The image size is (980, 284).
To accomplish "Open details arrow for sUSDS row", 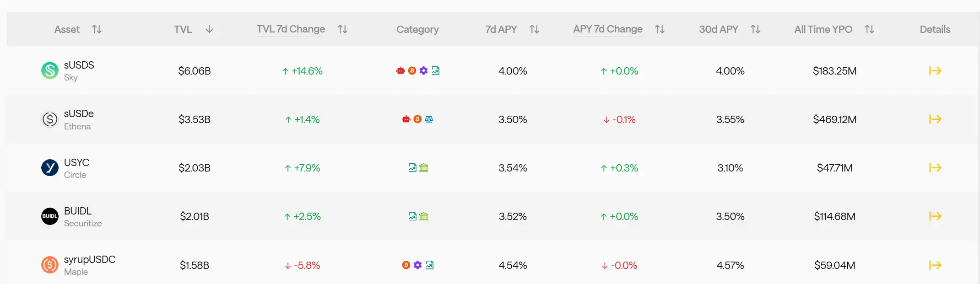I will pyautogui.click(x=935, y=71).
